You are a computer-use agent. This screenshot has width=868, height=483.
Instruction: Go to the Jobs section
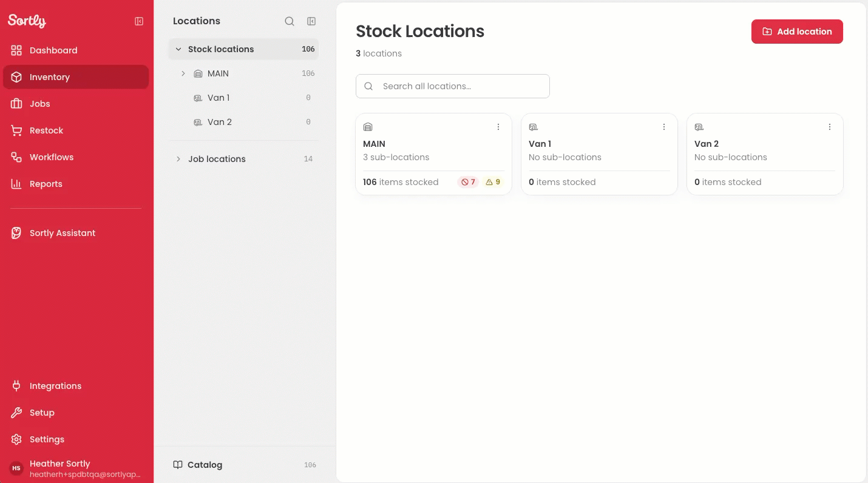click(76, 104)
